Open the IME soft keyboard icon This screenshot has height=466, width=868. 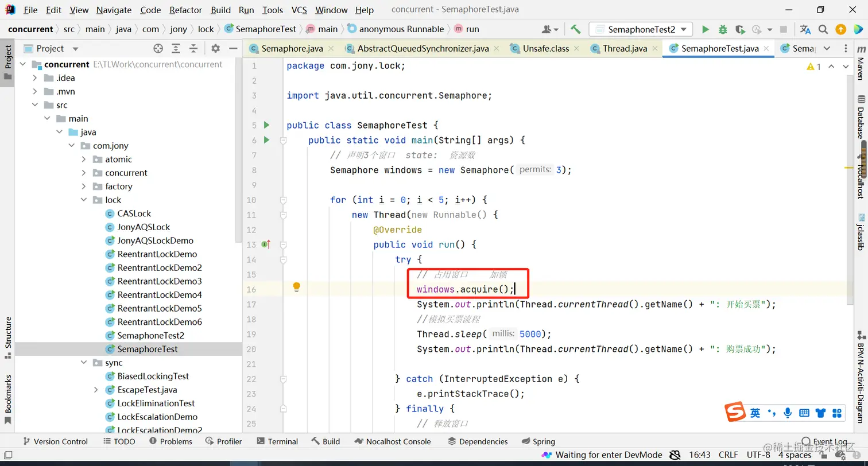[x=804, y=413]
